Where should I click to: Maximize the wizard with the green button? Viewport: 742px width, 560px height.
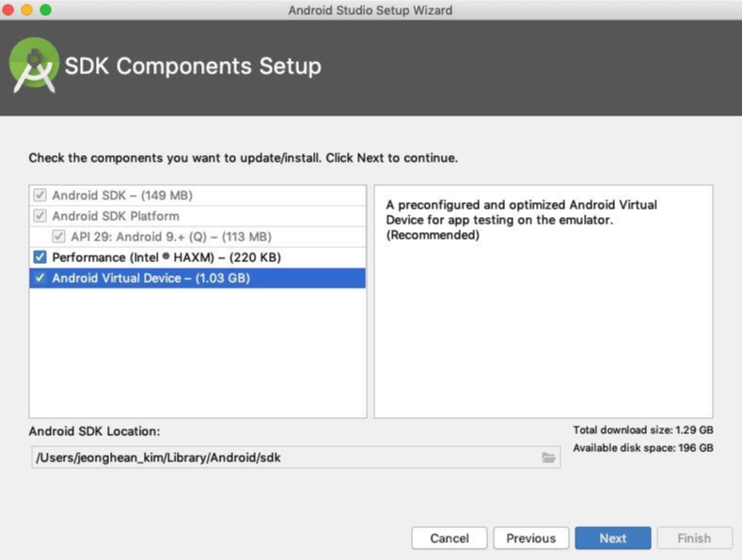coord(45,9)
